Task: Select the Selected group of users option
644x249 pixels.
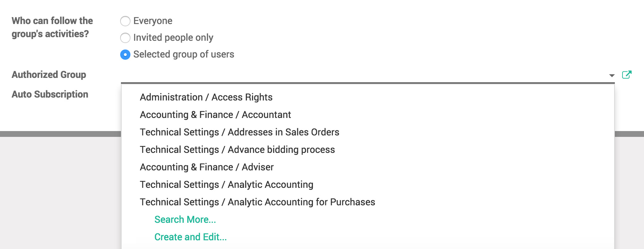Action: click(125, 54)
